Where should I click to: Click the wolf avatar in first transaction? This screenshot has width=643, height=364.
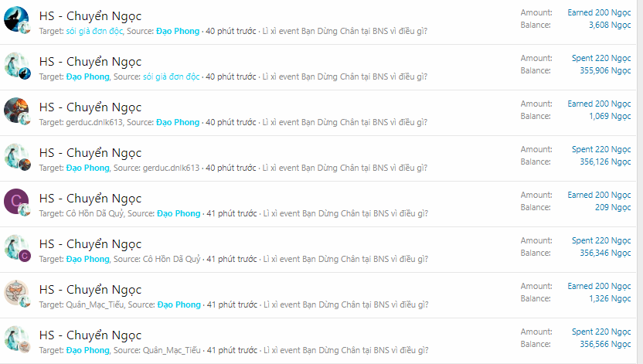(x=16, y=19)
